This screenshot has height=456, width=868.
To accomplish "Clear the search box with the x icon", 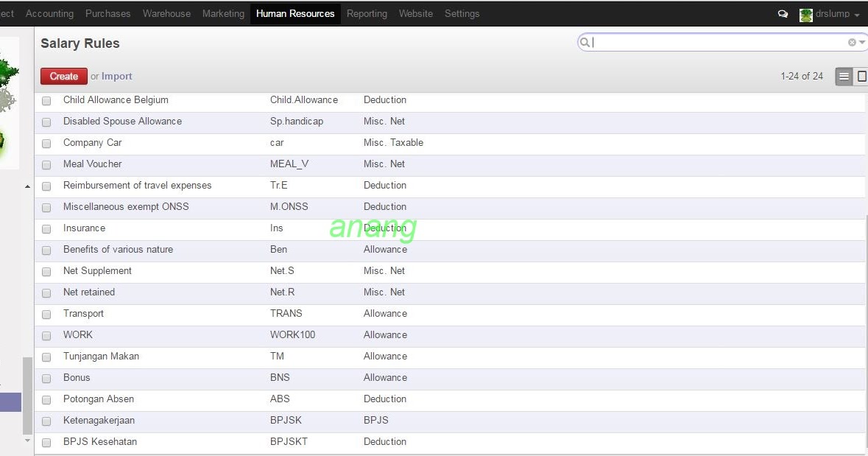I will pyautogui.click(x=851, y=42).
